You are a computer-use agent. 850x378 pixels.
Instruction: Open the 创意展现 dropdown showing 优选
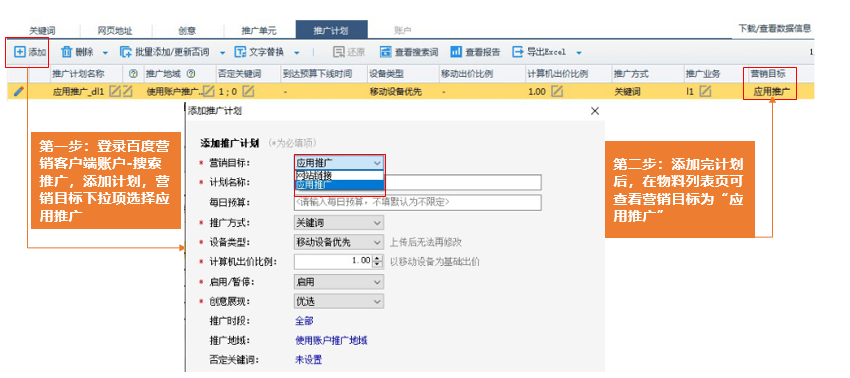coord(339,301)
